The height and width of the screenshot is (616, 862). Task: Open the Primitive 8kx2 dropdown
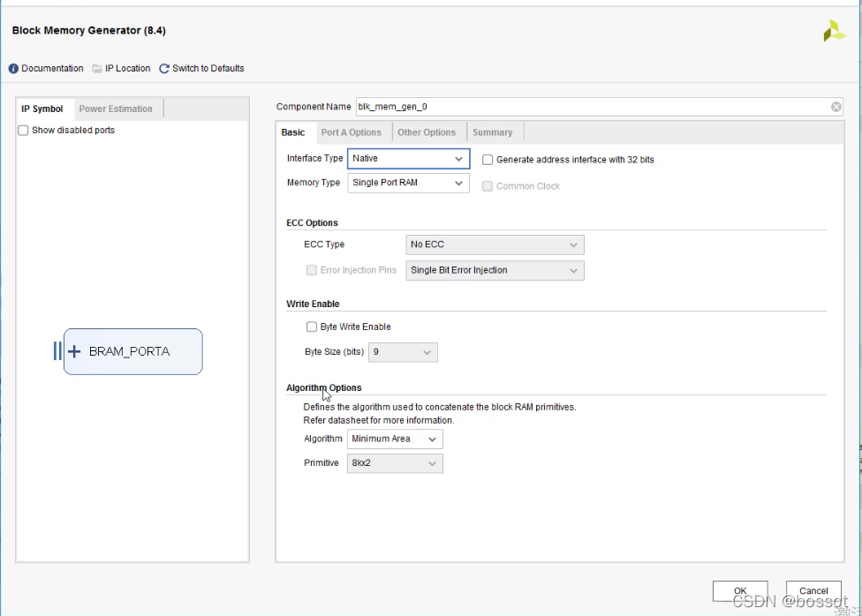[x=395, y=463]
